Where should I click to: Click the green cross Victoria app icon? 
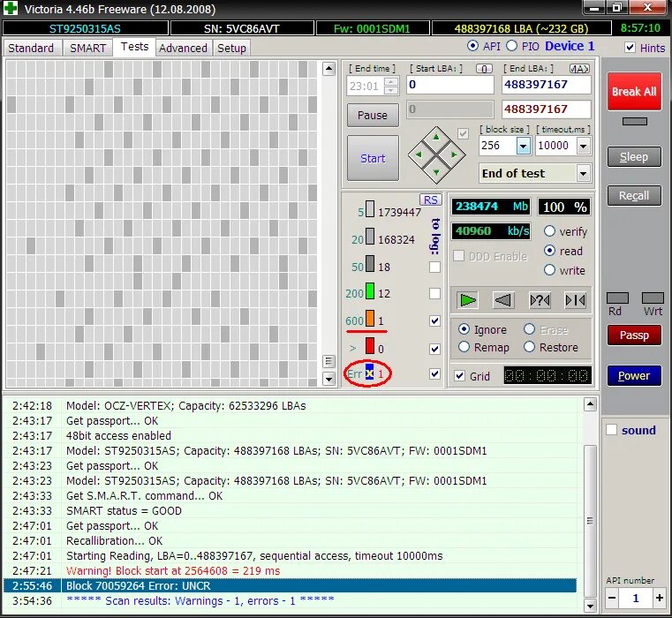[11, 8]
